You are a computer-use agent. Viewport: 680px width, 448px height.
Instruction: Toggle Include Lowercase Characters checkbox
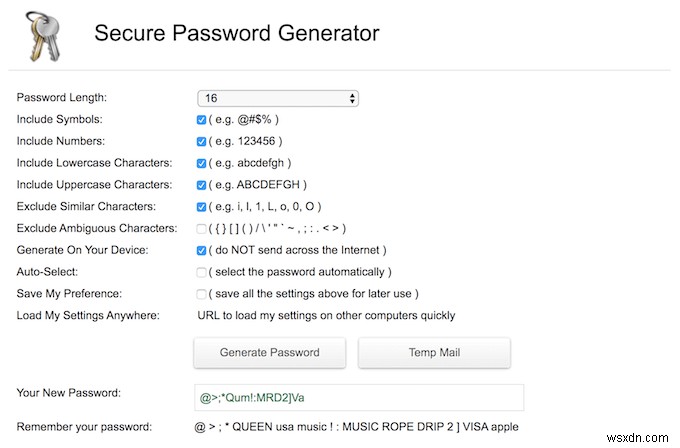tap(202, 163)
